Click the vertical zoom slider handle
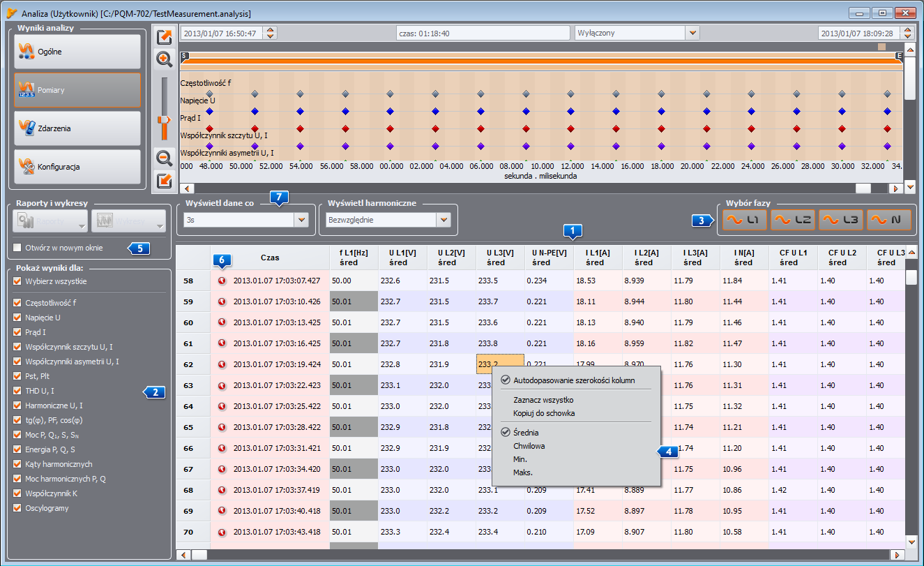924x566 pixels. pos(165,127)
